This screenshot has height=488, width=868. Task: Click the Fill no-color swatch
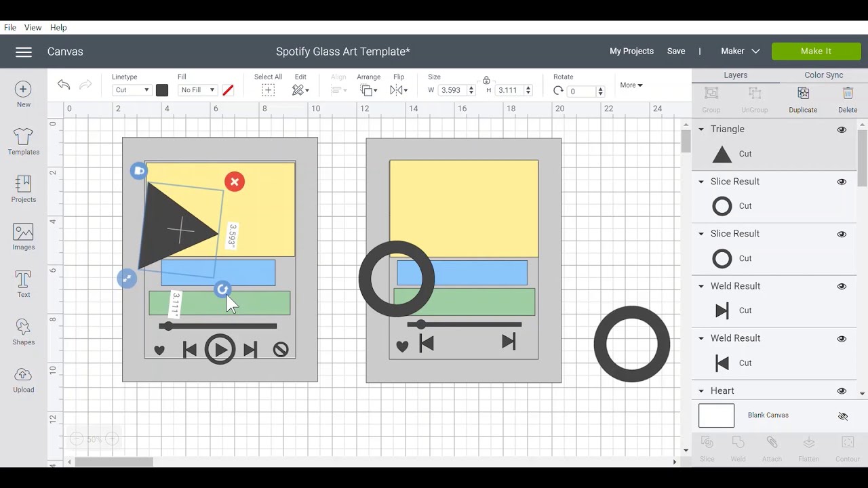(x=228, y=90)
